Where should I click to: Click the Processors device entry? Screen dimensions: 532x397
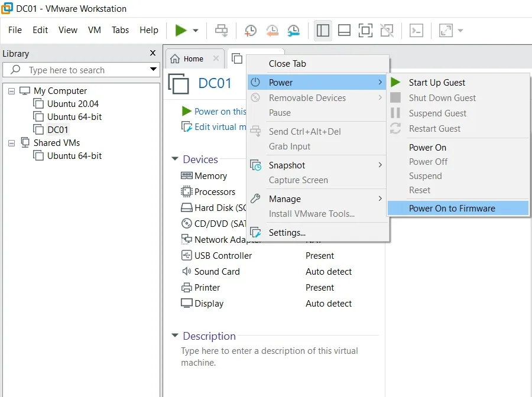215,192
